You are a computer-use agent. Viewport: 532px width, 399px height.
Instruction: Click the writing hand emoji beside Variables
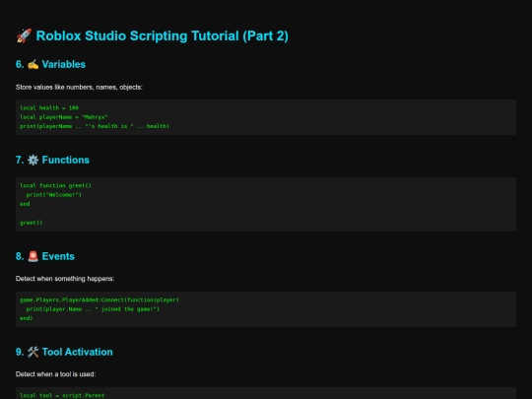[33, 64]
